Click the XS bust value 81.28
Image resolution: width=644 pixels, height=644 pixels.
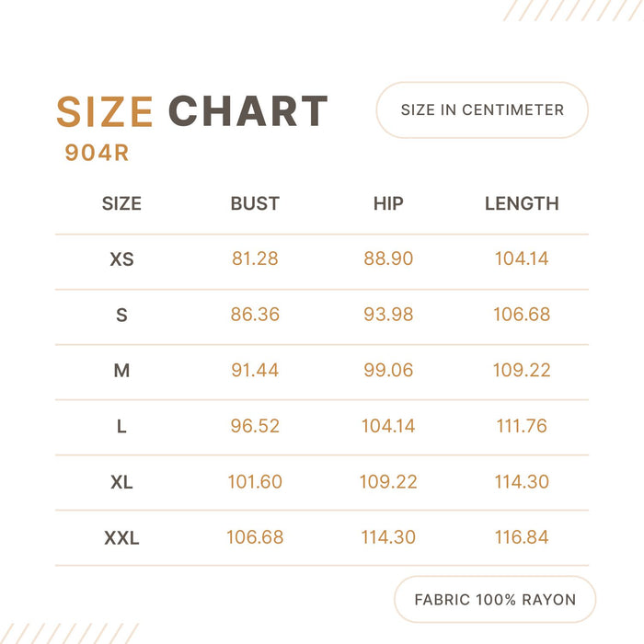[x=255, y=259]
